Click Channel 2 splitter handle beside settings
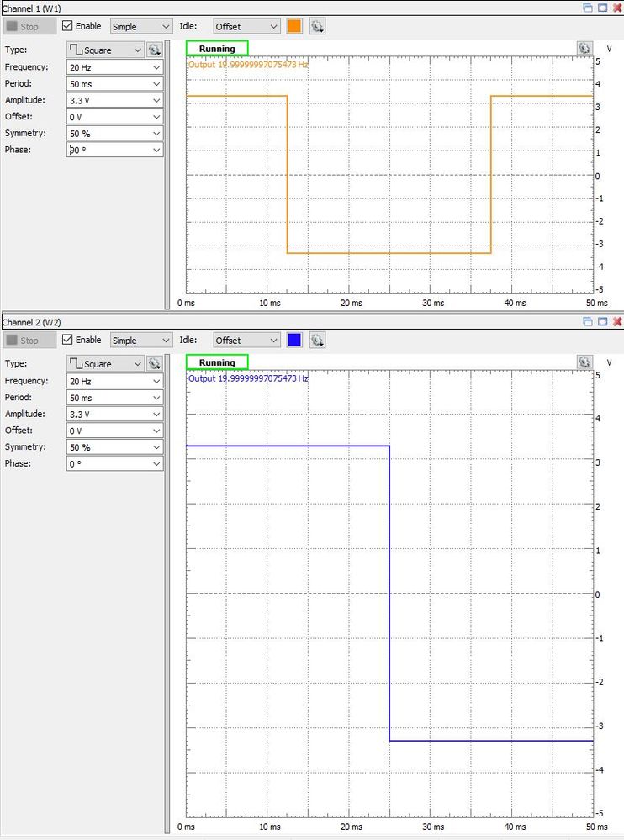Image resolution: width=624 pixels, height=840 pixels. pos(167,594)
